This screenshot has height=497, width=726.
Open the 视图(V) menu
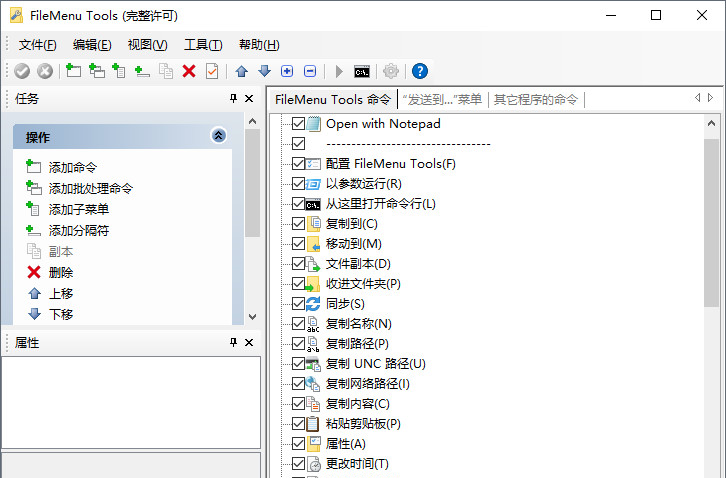click(147, 45)
